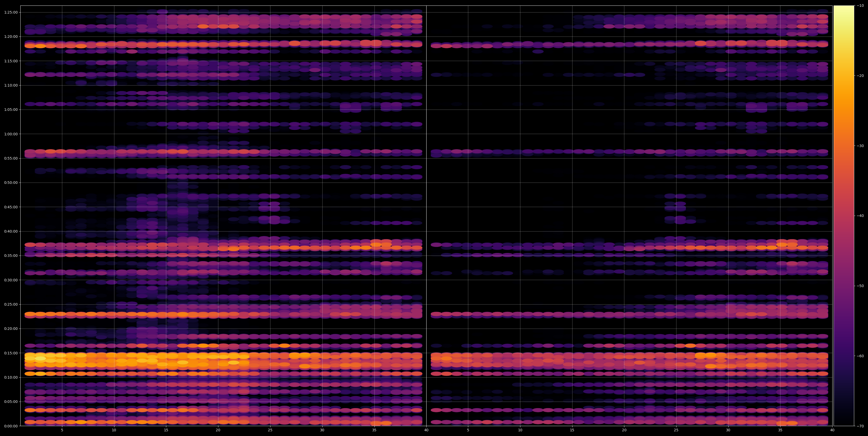The width and height of the screenshot is (868, 436).
Task: Select x-axis label 10 under left heatmap
Action: 114,430
